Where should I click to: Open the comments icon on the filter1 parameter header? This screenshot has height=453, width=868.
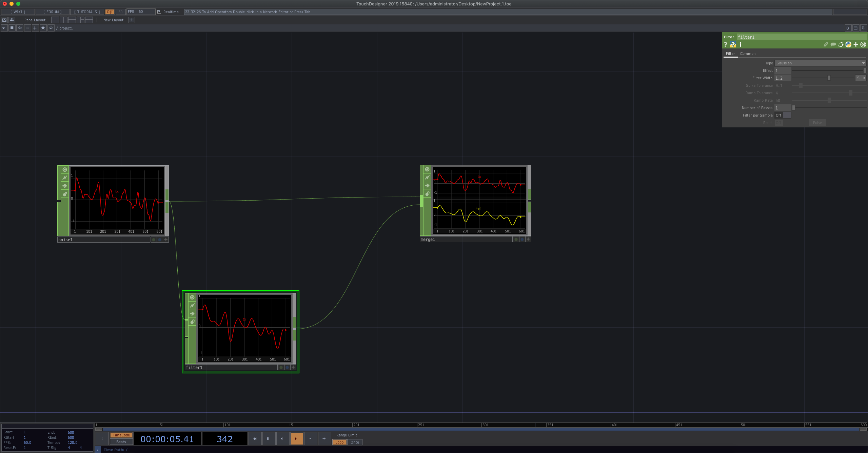click(x=833, y=44)
